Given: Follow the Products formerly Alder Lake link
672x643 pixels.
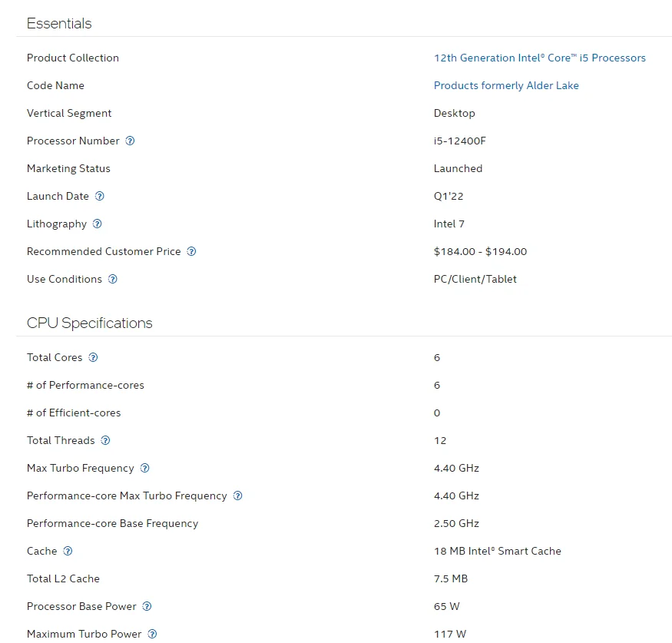Looking at the screenshot, I should (x=506, y=86).
